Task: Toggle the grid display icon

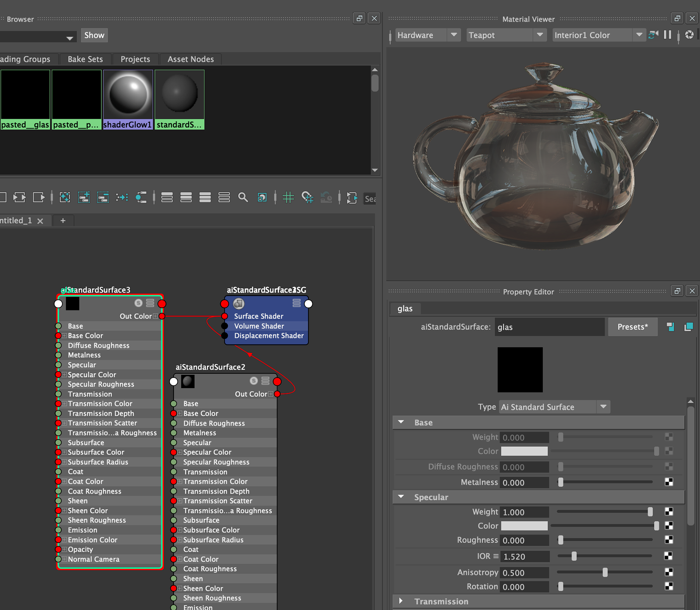Action: [288, 198]
